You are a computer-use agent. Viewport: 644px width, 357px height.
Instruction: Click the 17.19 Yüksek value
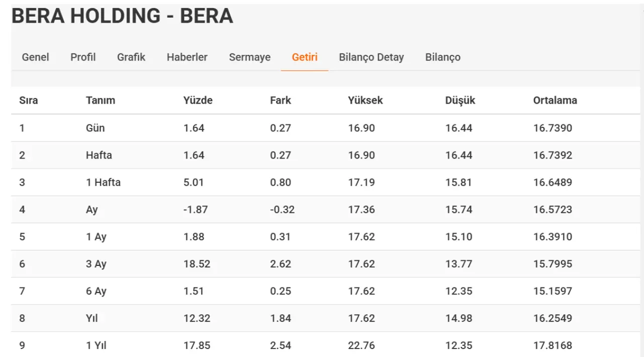pos(361,182)
